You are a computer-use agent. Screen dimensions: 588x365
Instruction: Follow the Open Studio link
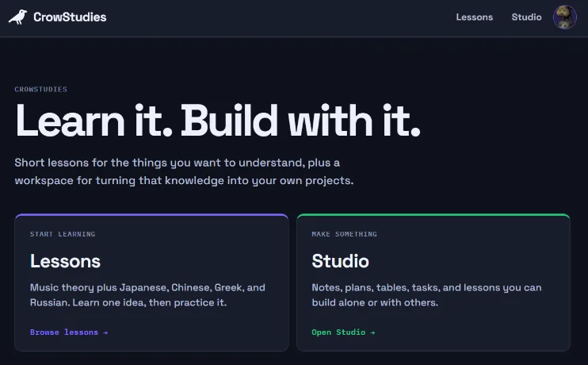point(343,332)
